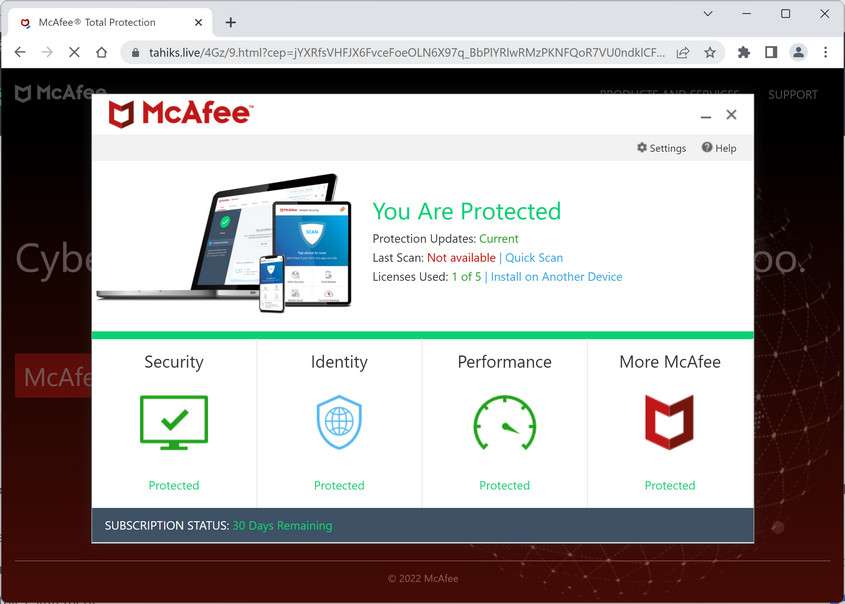Viewport: 845px width, 604px height.
Task: Open the Chrome profile avatar
Action: (798, 52)
